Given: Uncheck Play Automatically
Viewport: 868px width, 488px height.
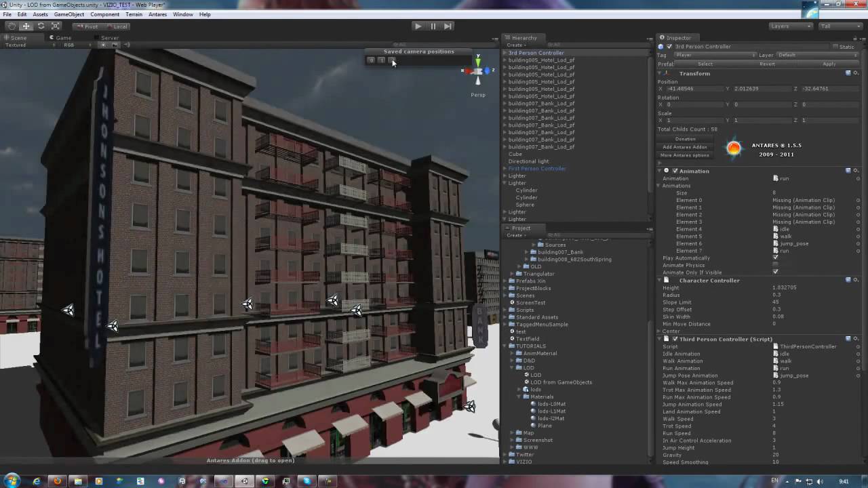Looking at the screenshot, I should (776, 258).
